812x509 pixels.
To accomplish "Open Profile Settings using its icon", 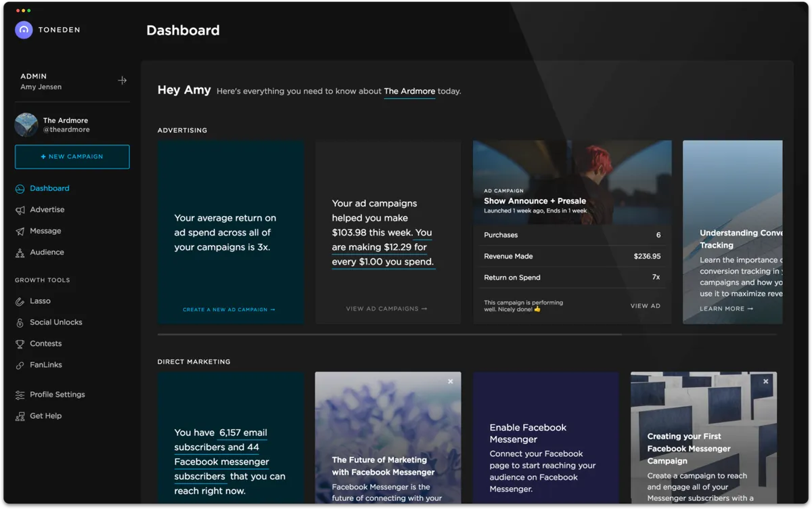I will coord(23,395).
